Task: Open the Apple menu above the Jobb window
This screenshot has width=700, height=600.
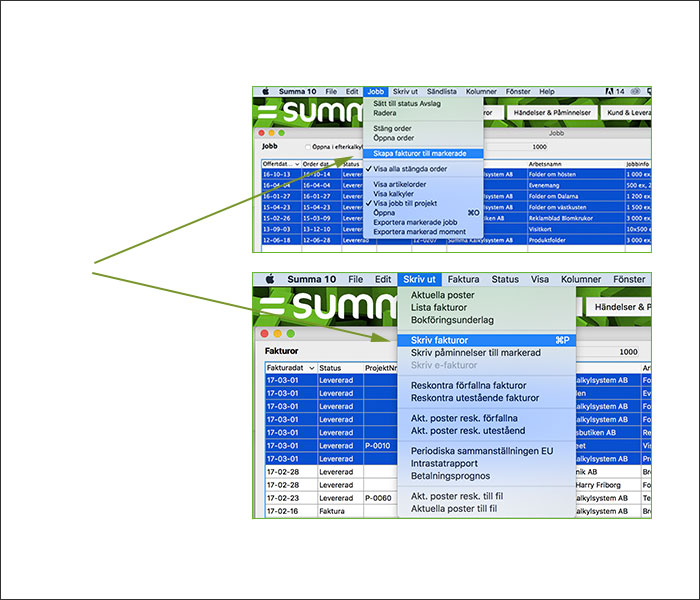Action: click(x=266, y=92)
